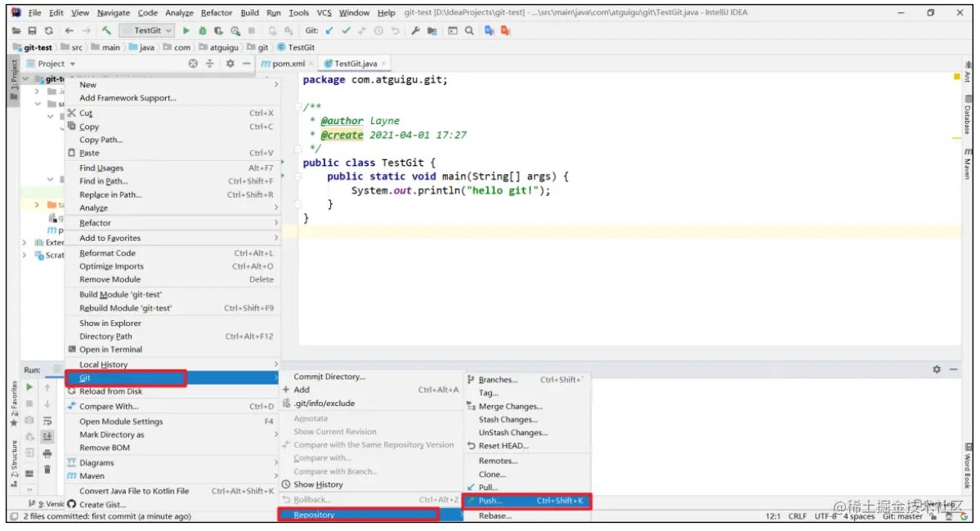Image resolution: width=980 pixels, height=531 pixels.
Task: Click Git: master branch in status bar
Action: point(902,516)
